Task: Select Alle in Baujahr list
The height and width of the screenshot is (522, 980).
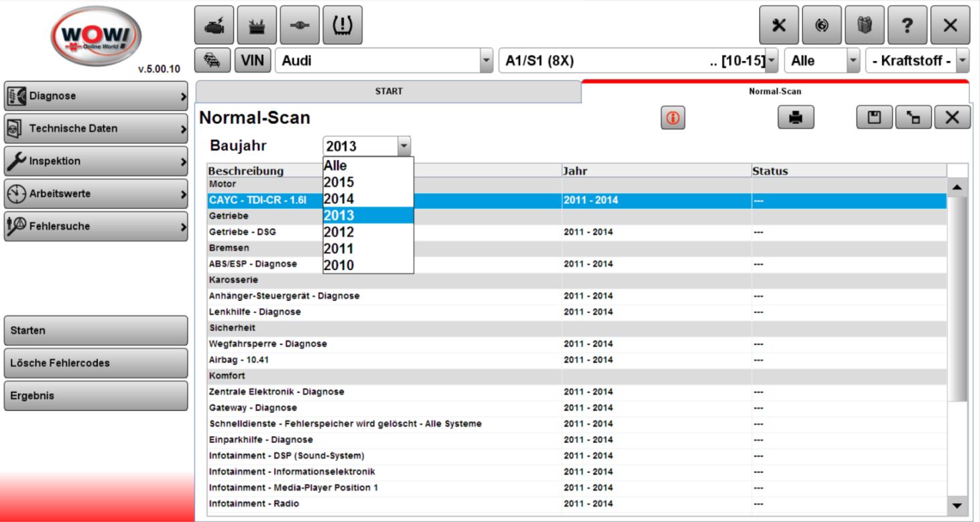Action: click(368, 166)
